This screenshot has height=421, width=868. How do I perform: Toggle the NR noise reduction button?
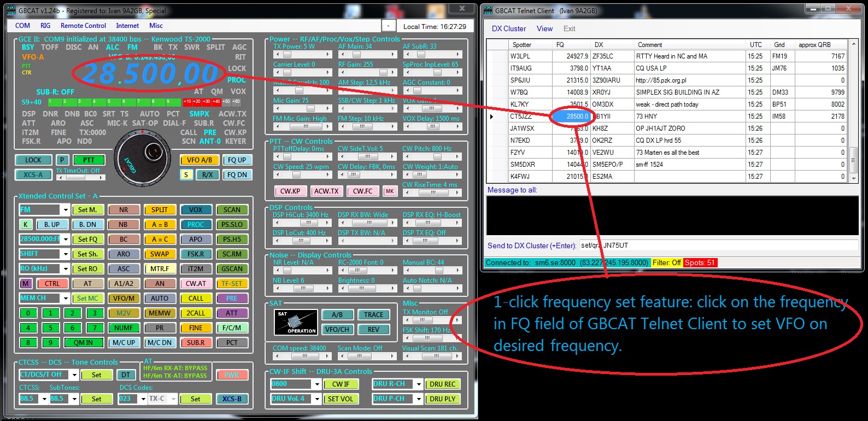[x=124, y=210]
